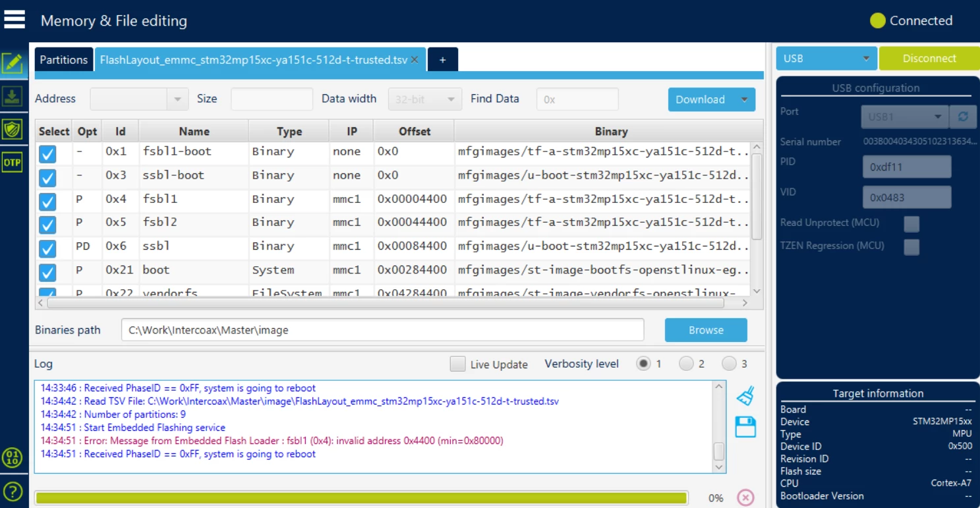Uncheck the fsbl1-boot partition row

[47, 154]
